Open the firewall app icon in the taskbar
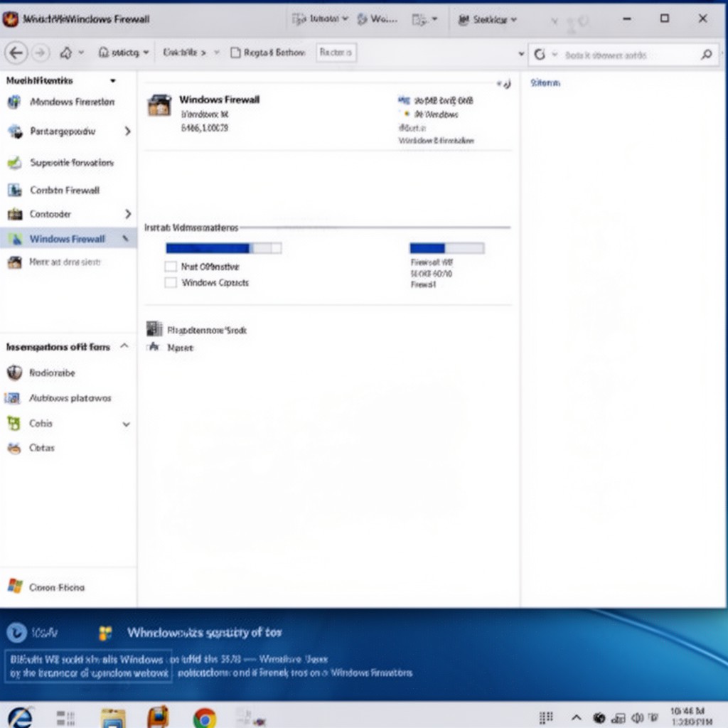The width and height of the screenshot is (728, 728). click(159, 717)
